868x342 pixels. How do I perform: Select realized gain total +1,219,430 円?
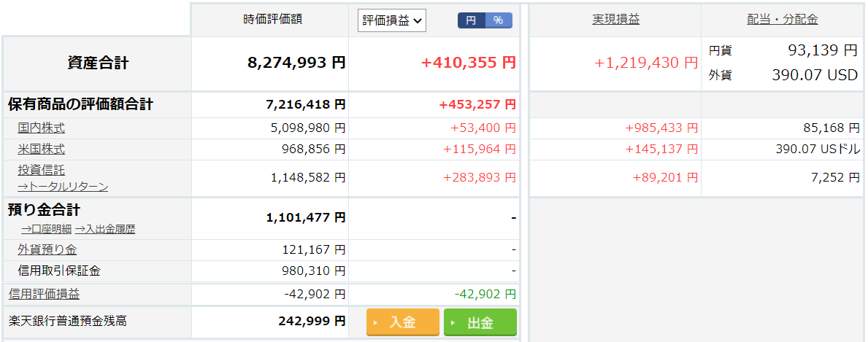pyautogui.click(x=645, y=63)
